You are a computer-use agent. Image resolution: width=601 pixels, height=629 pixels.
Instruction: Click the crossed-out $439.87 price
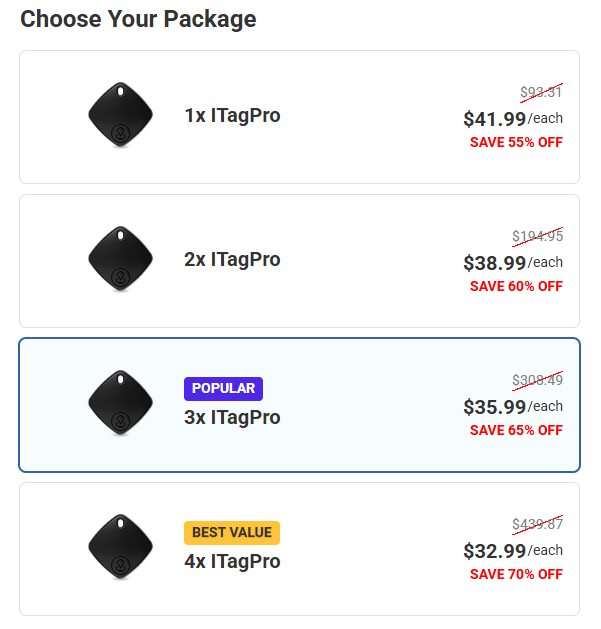pyautogui.click(x=537, y=525)
